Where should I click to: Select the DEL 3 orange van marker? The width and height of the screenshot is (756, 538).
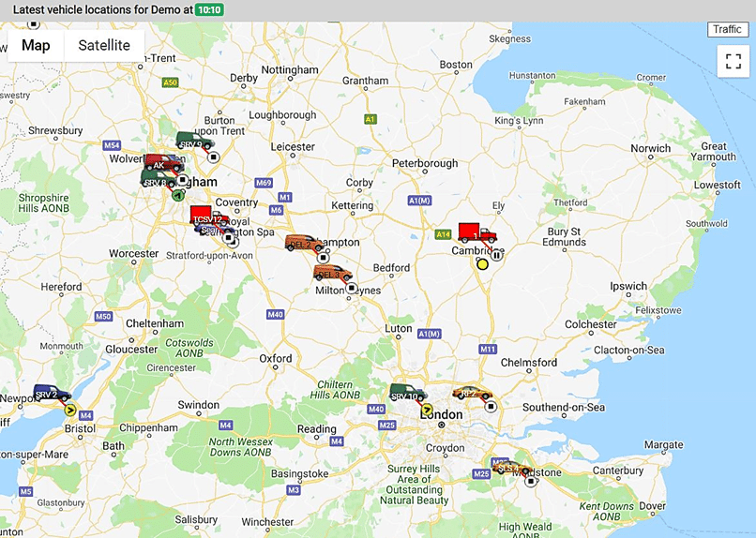click(x=333, y=273)
